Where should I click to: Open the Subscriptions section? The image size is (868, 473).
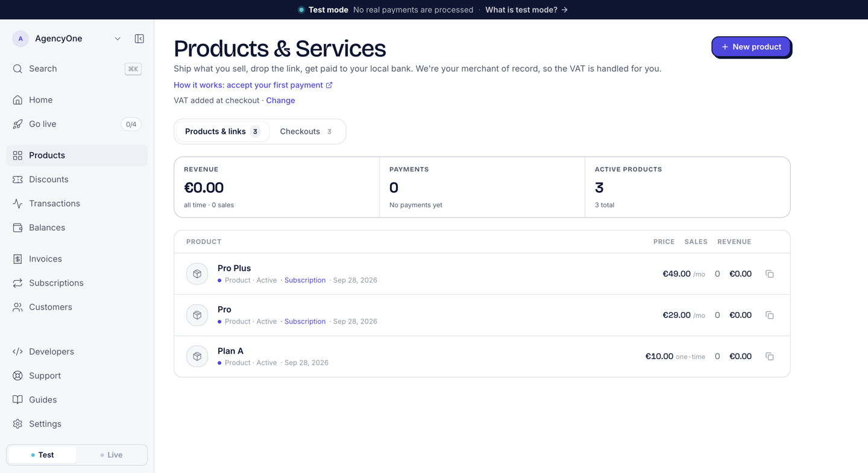pos(77,283)
